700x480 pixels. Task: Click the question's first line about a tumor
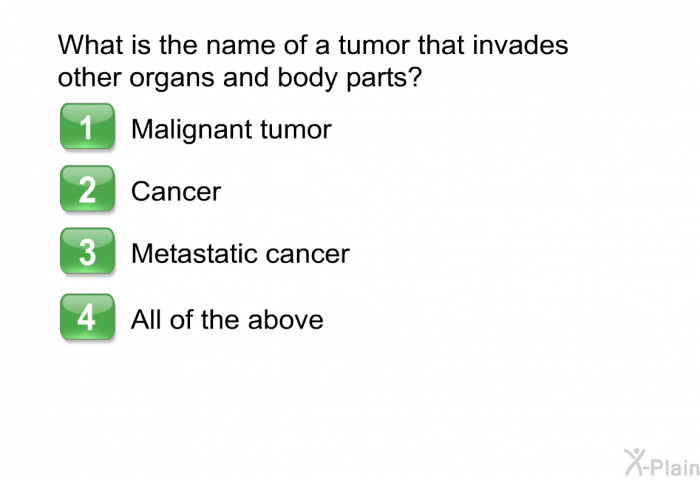tap(313, 45)
